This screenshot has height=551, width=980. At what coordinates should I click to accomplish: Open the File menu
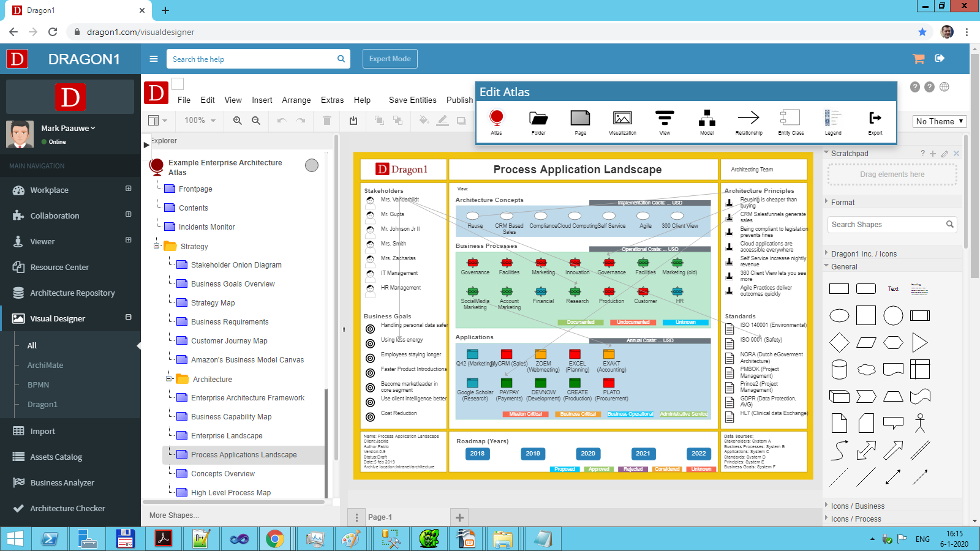184,100
